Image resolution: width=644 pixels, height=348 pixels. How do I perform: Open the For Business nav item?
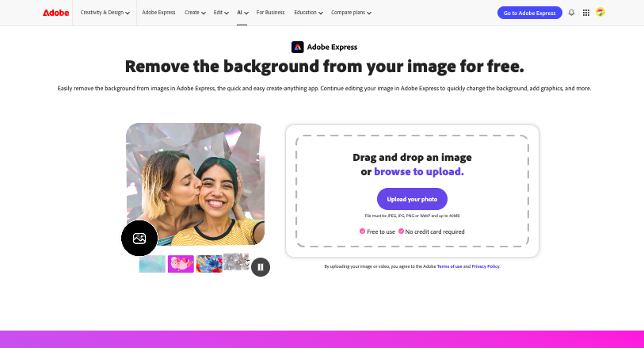coord(270,13)
